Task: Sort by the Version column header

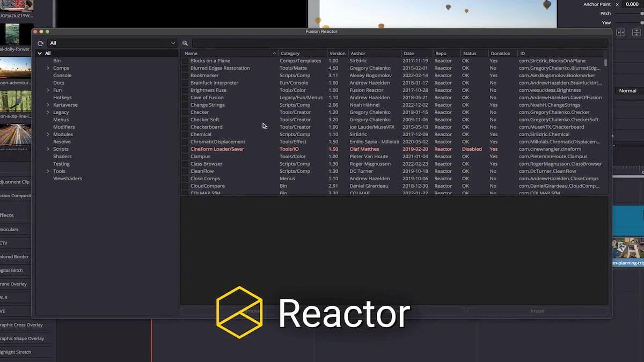Action: coord(338,53)
